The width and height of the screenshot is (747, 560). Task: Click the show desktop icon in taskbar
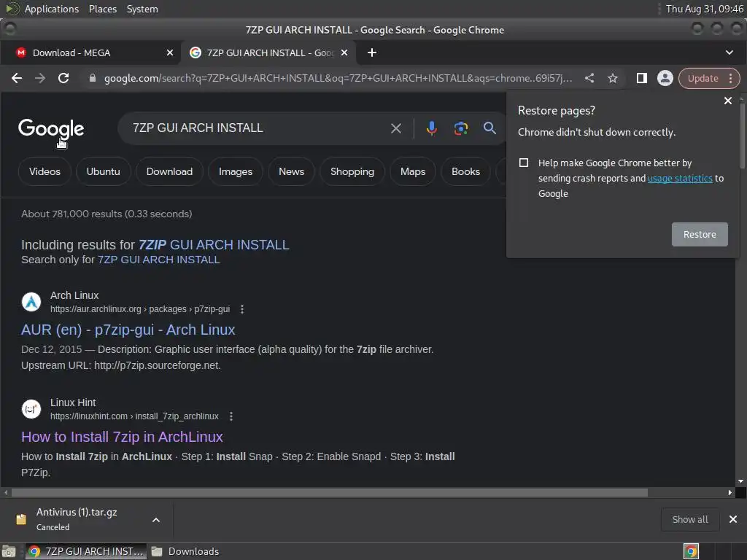9,551
